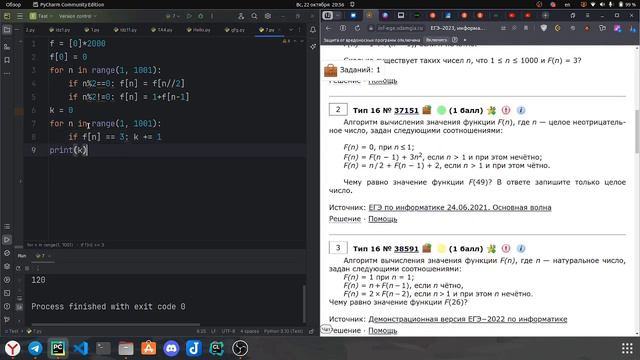This screenshot has height=360, width=640.
Task: Open the Version control dropdown
Action: click(x=77, y=16)
